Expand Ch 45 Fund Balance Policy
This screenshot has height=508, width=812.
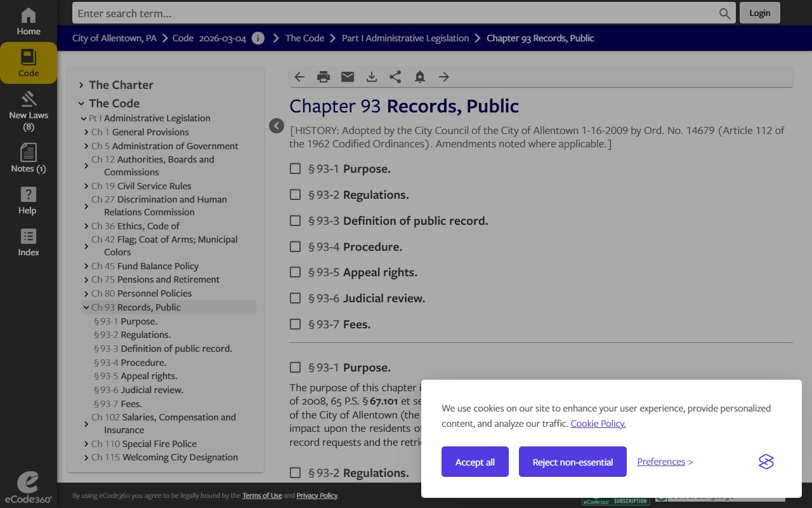click(x=86, y=266)
